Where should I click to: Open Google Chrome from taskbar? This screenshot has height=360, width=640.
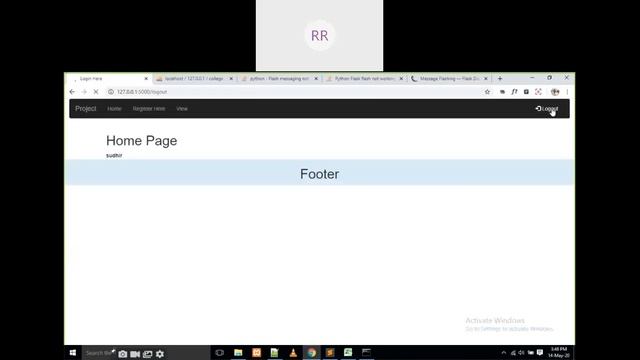pos(312,353)
